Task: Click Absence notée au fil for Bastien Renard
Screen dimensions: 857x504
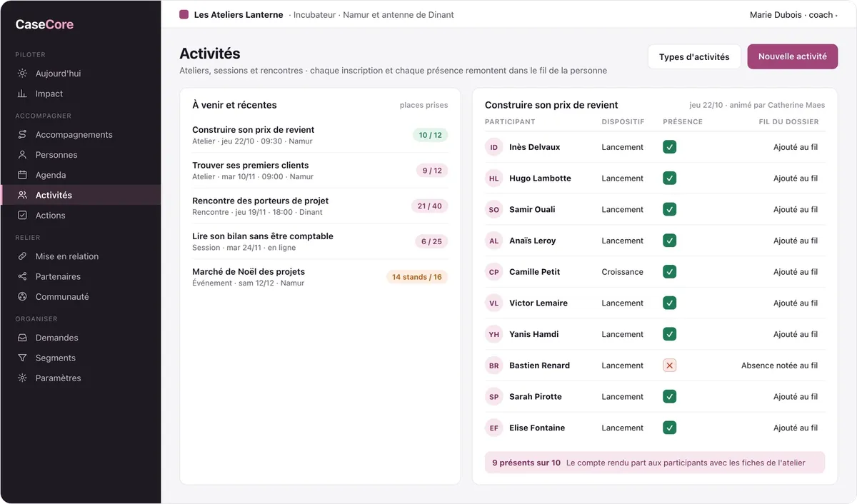Action: point(780,366)
